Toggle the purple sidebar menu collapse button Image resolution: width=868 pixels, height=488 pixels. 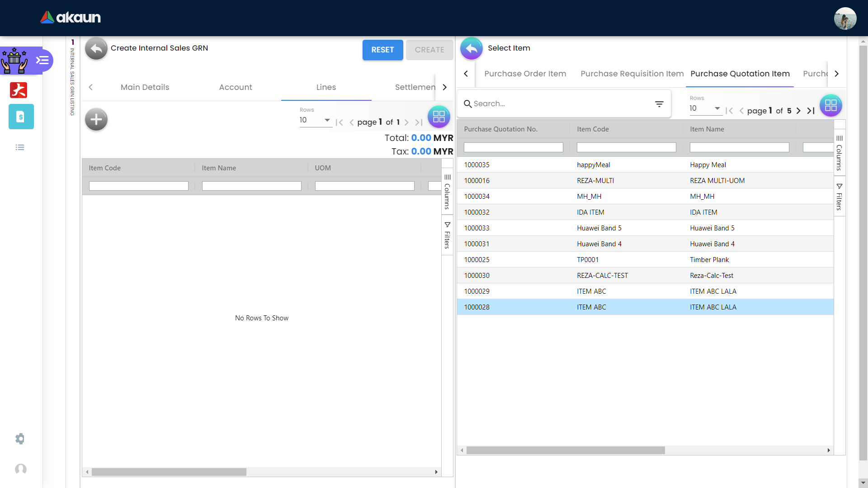(x=42, y=60)
